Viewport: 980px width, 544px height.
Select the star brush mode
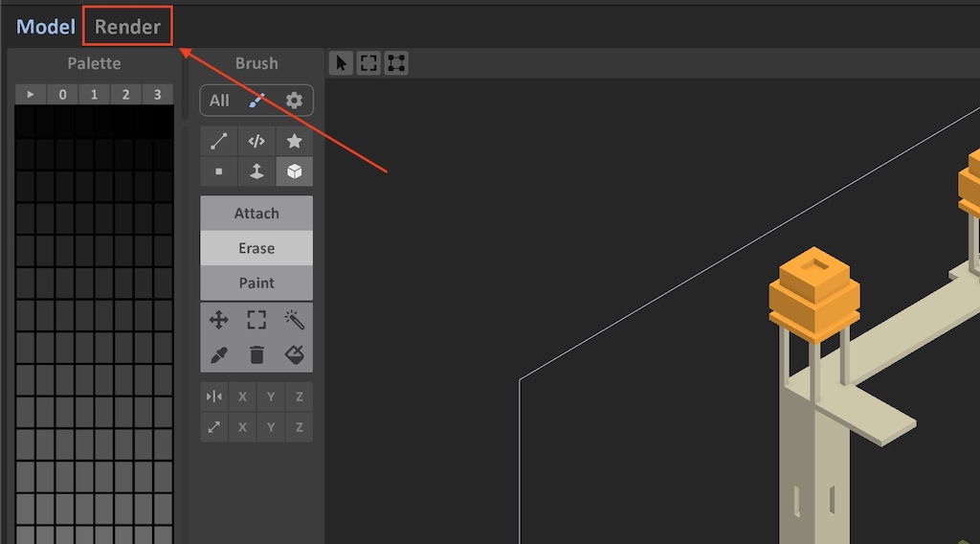(294, 142)
